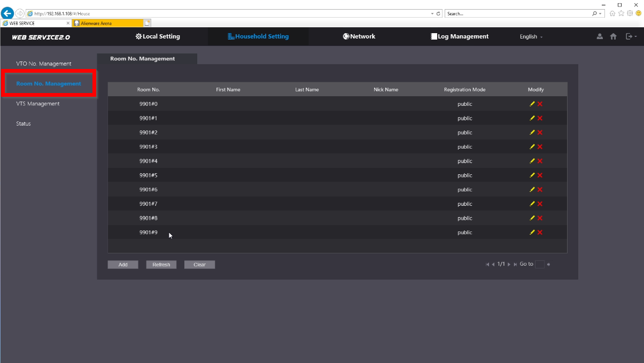644x363 pixels.
Task: Open the English language dropdown
Action: pos(531,37)
